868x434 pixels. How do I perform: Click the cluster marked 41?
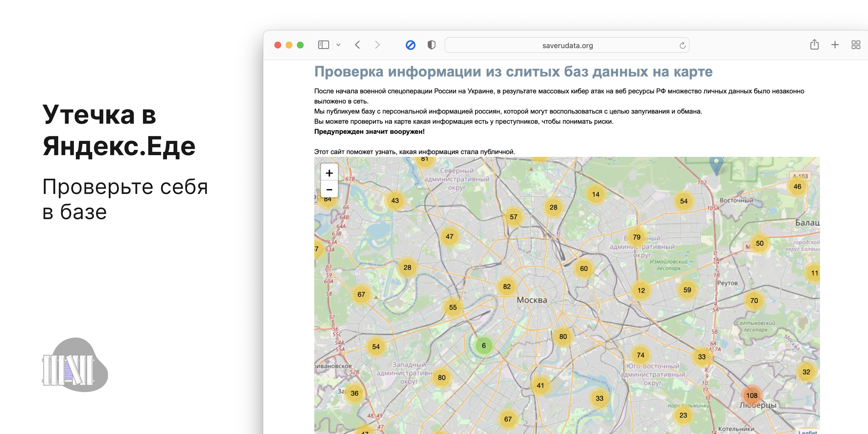tap(540, 385)
